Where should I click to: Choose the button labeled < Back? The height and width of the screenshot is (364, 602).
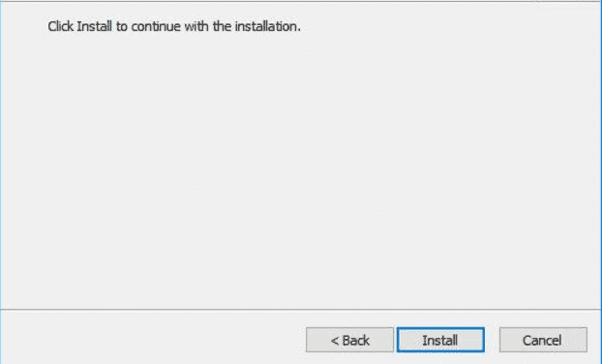[349, 340]
